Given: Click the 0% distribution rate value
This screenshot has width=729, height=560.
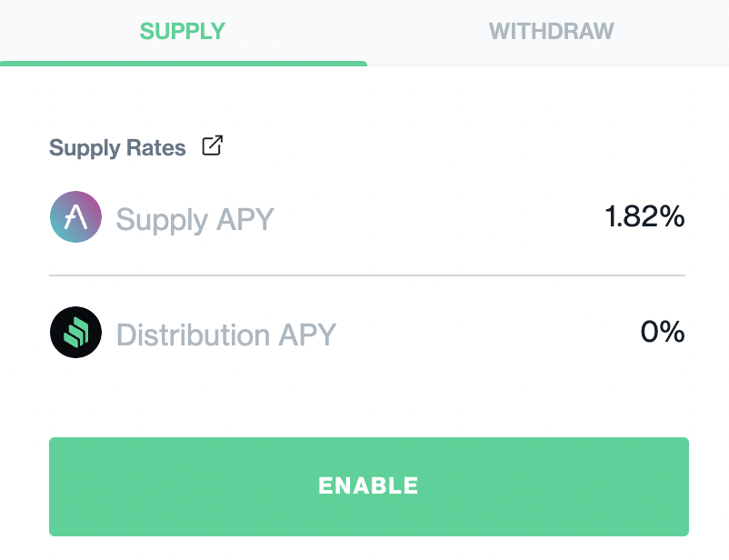Looking at the screenshot, I should click(663, 332).
